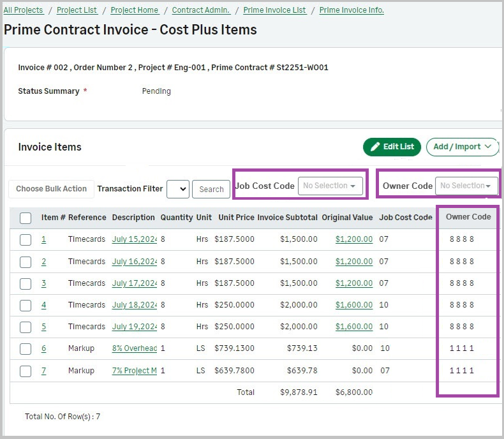The image size is (504, 439).
Task: Open item number 6 link
Action: pos(44,348)
